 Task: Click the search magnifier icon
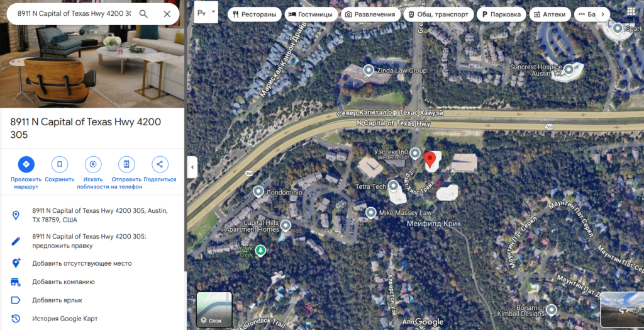pos(143,14)
